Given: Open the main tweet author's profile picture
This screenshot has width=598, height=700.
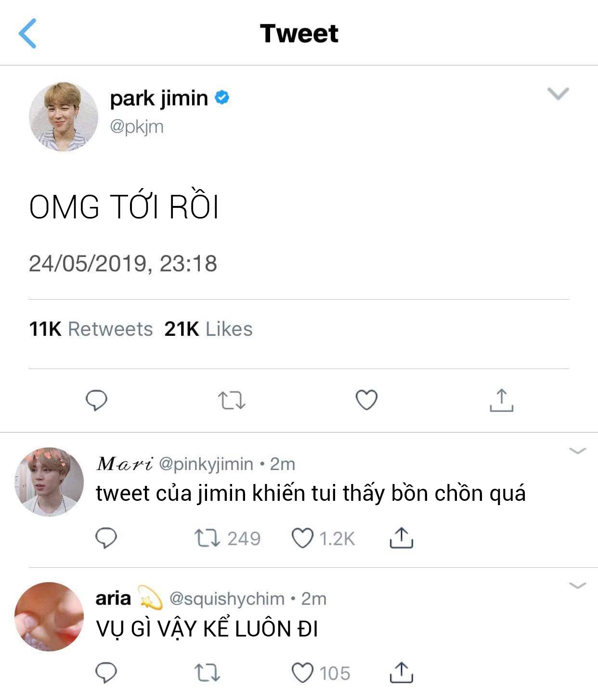Looking at the screenshot, I should 64,117.
